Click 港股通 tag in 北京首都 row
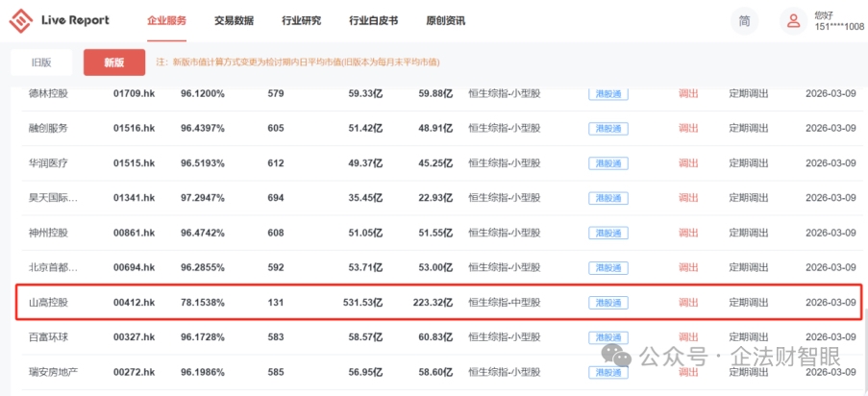Image resolution: width=868 pixels, height=396 pixels. click(608, 268)
